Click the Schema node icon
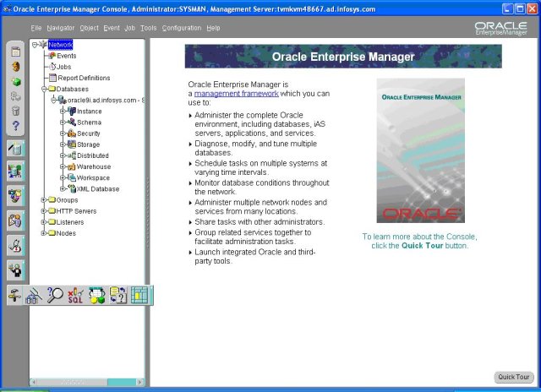This screenshot has height=392, width=541. [72, 122]
